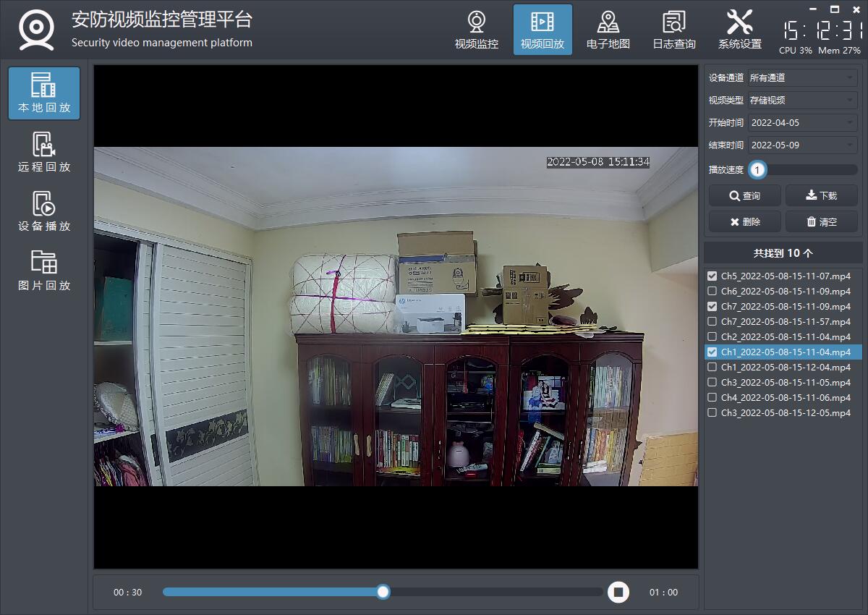Viewport: 868px width, 615px height.
Task: Open the 开始时间 start date dropdown
Action: tap(802, 123)
